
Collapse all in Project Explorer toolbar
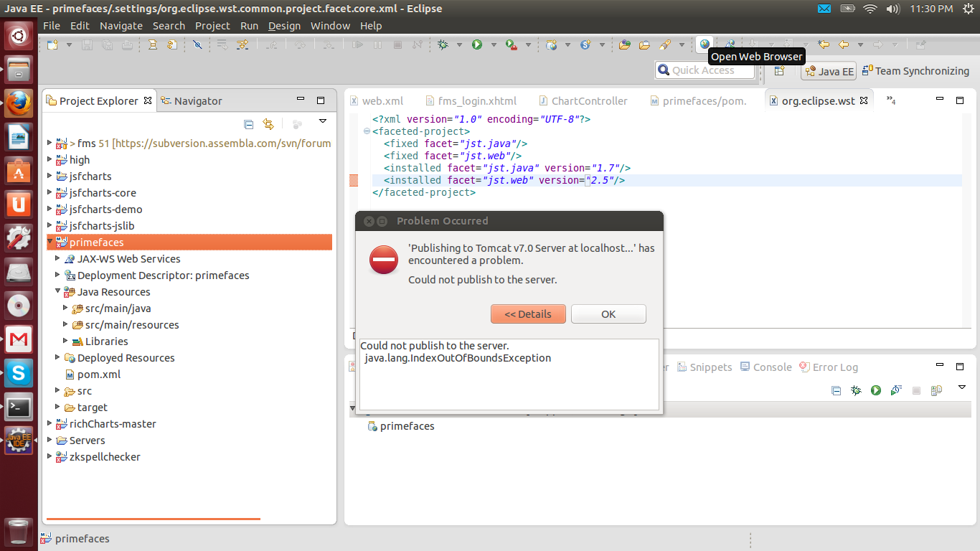(x=248, y=123)
